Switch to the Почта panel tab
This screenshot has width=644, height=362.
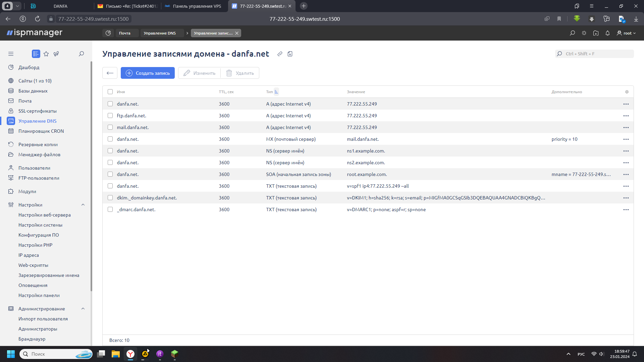(x=127, y=33)
